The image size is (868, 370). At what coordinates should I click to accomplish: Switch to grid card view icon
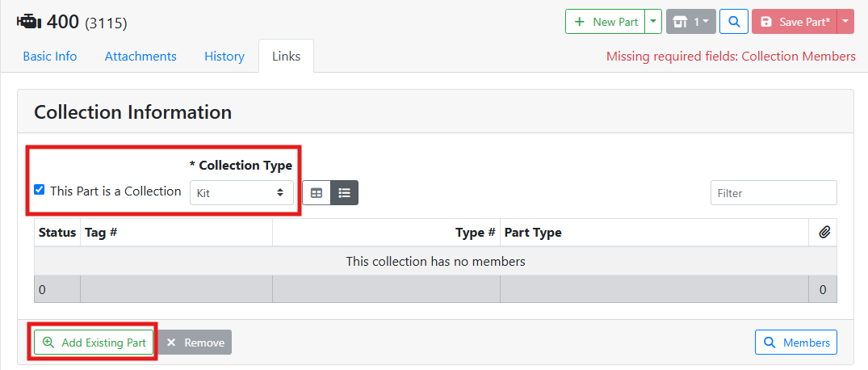coord(317,193)
